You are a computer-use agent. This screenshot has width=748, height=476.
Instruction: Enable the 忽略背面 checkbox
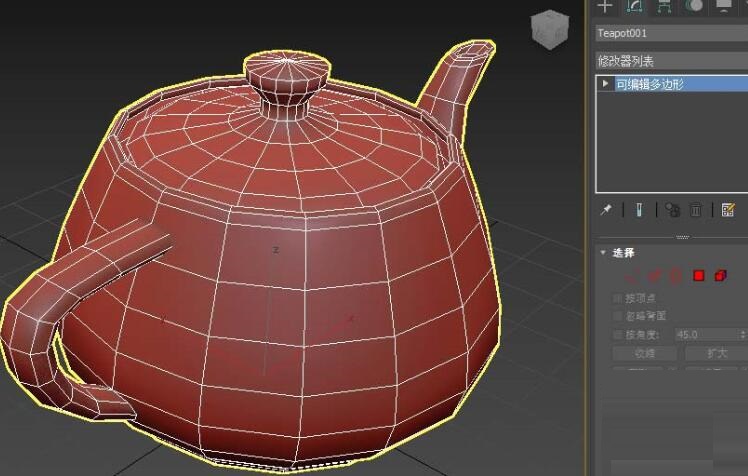point(617,316)
